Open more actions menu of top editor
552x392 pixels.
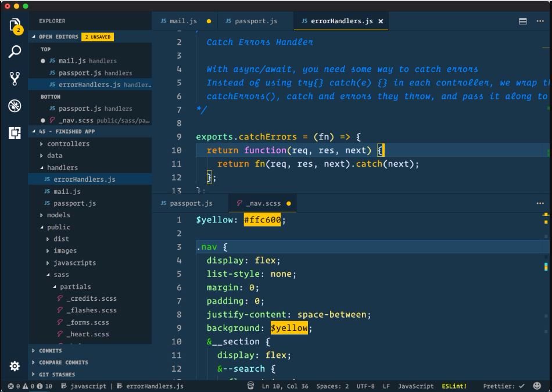540,21
